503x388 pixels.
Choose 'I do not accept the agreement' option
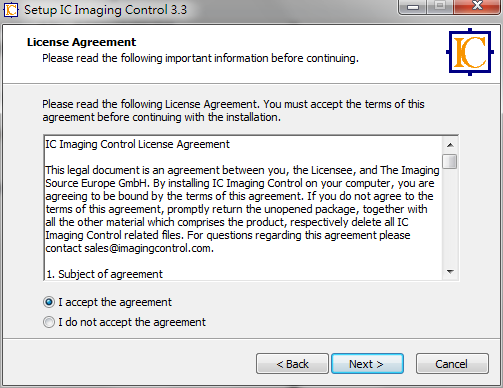pos(49,322)
